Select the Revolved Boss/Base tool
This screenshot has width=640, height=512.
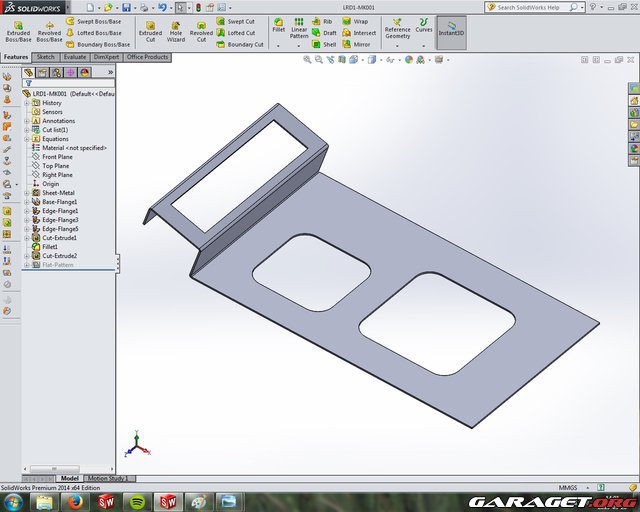[x=49, y=30]
